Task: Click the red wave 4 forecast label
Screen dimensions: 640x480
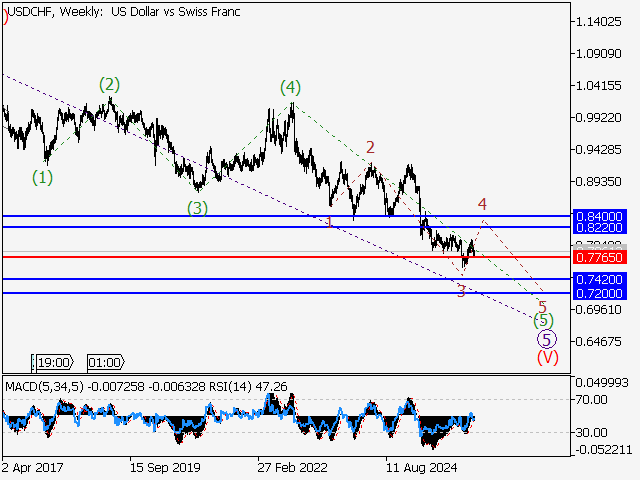Action: (482, 205)
